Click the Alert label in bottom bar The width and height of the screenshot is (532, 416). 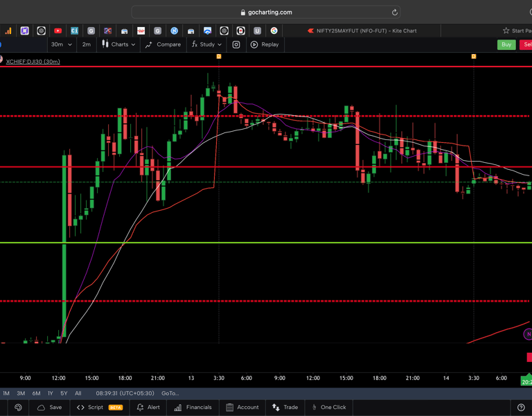pos(153,407)
